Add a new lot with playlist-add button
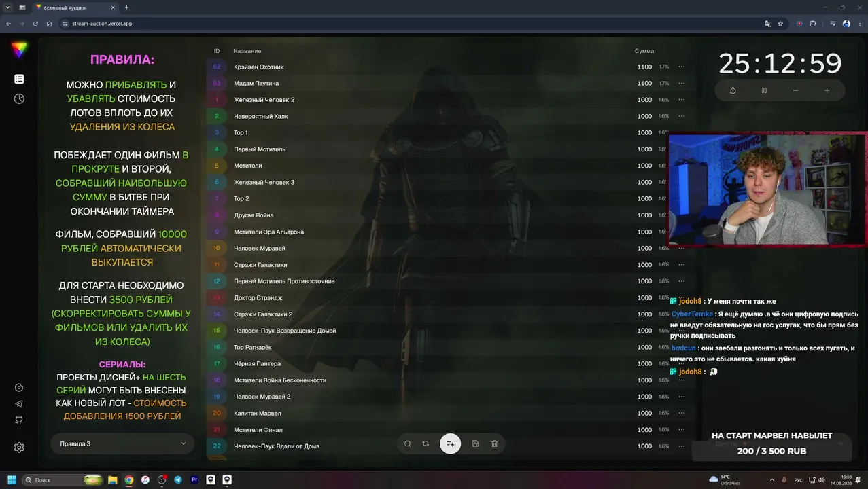 [450, 443]
